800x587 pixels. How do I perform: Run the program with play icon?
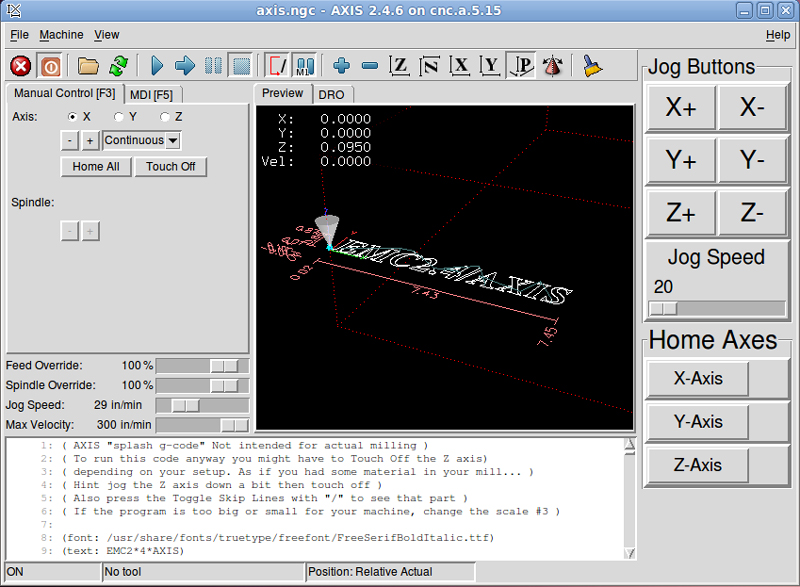pyautogui.click(x=157, y=66)
